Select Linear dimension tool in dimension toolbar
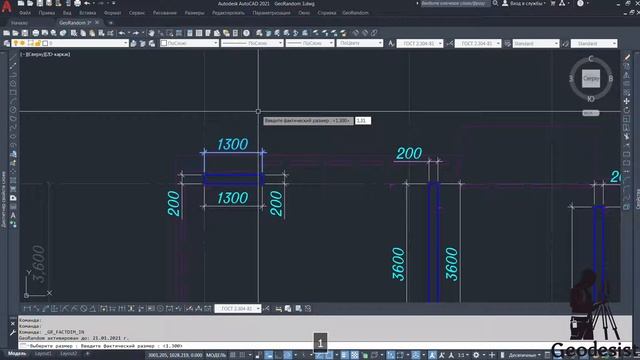The width and height of the screenshot is (640, 360). (27, 309)
